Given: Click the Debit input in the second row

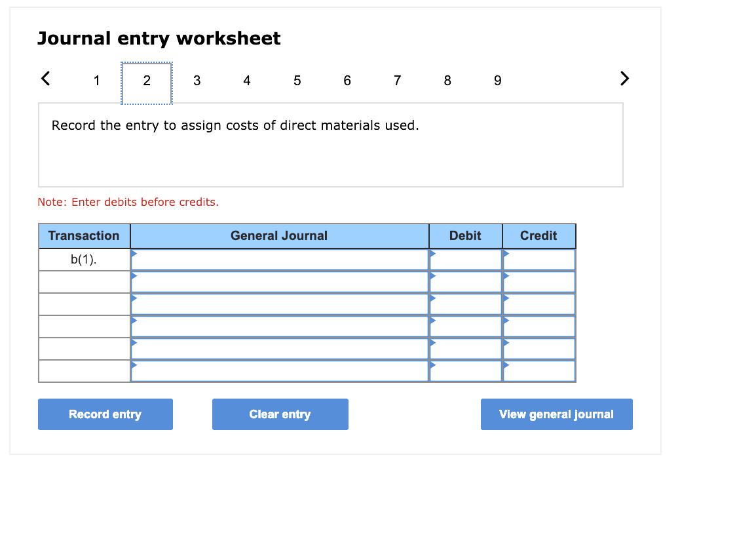Looking at the screenshot, I should click(x=465, y=281).
